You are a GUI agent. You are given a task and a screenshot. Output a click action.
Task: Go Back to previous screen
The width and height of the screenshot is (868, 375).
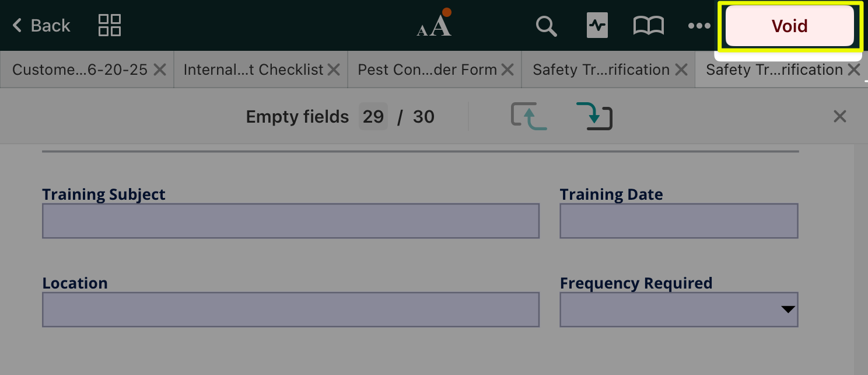pos(41,26)
